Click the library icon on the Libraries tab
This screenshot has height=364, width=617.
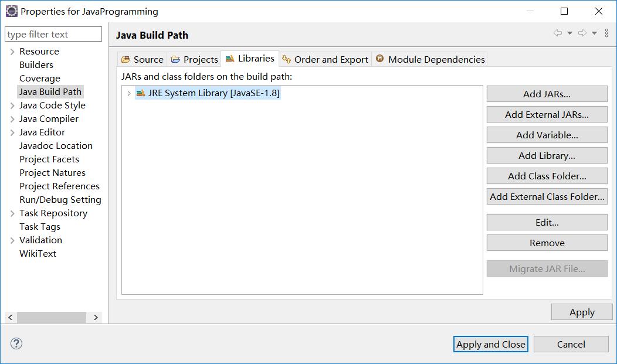229,59
